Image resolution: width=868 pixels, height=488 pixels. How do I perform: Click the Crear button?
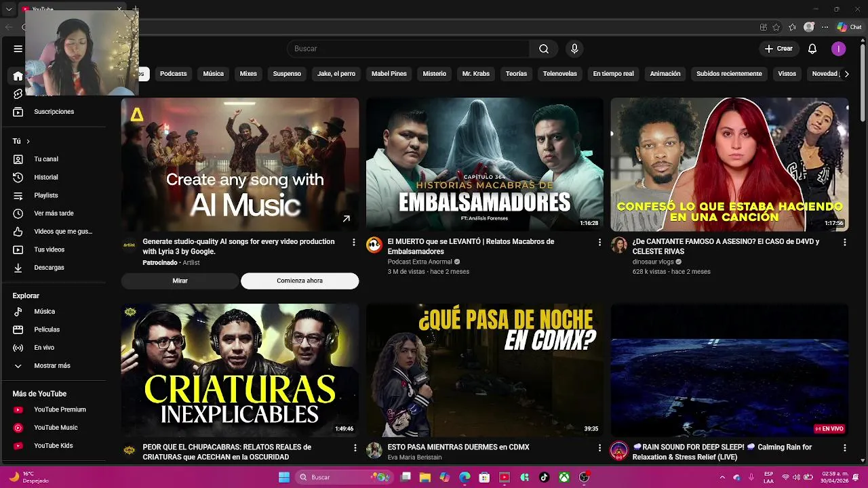(778, 49)
